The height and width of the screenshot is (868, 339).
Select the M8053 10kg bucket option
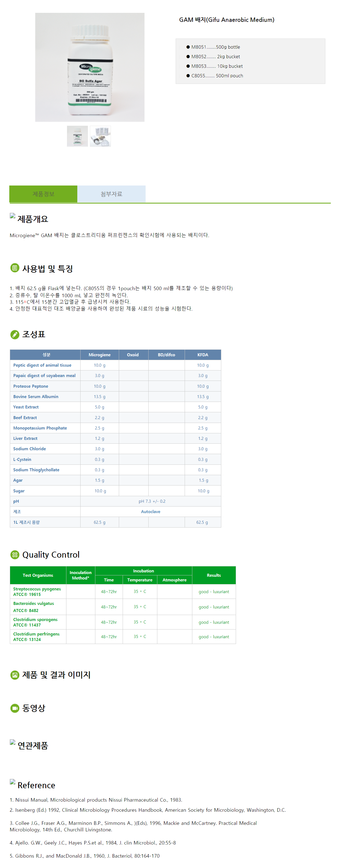pyautogui.click(x=215, y=66)
